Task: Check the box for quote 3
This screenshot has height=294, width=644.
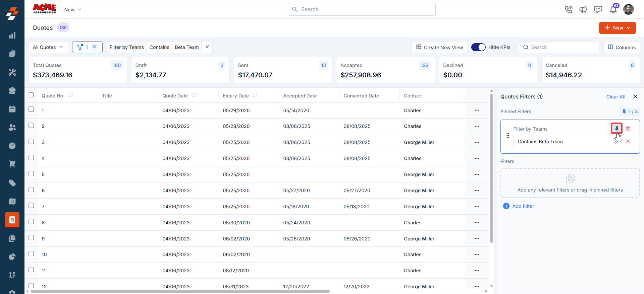Action: [x=31, y=141]
